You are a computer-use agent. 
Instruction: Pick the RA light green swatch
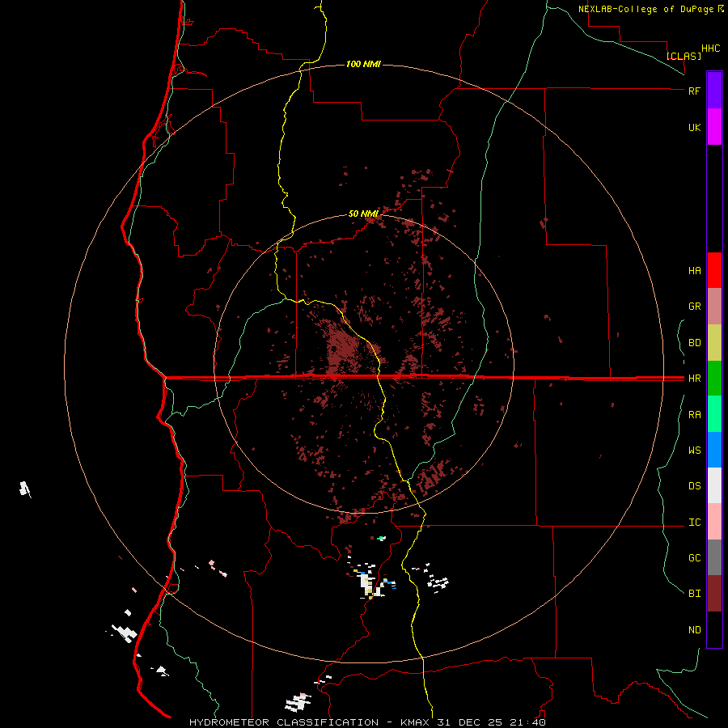tap(714, 414)
